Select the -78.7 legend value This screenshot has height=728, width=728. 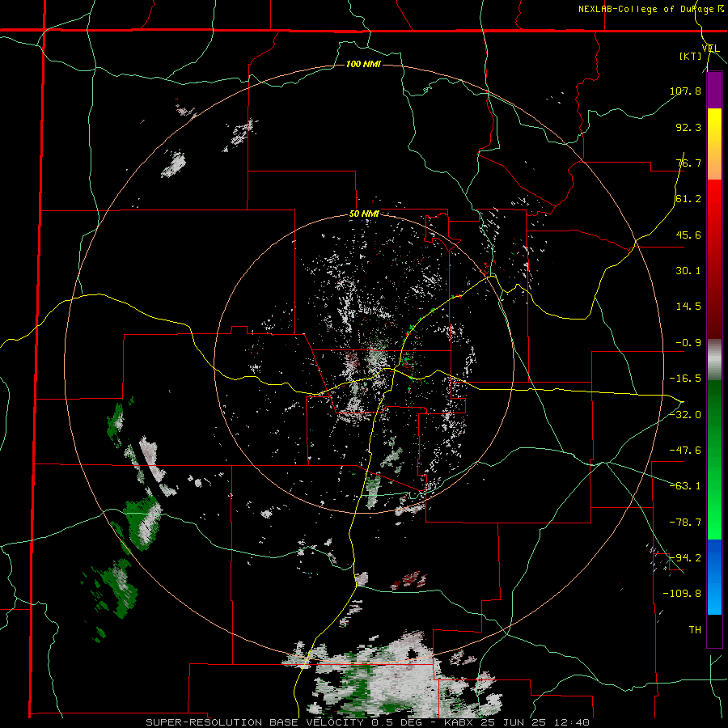pos(685,523)
